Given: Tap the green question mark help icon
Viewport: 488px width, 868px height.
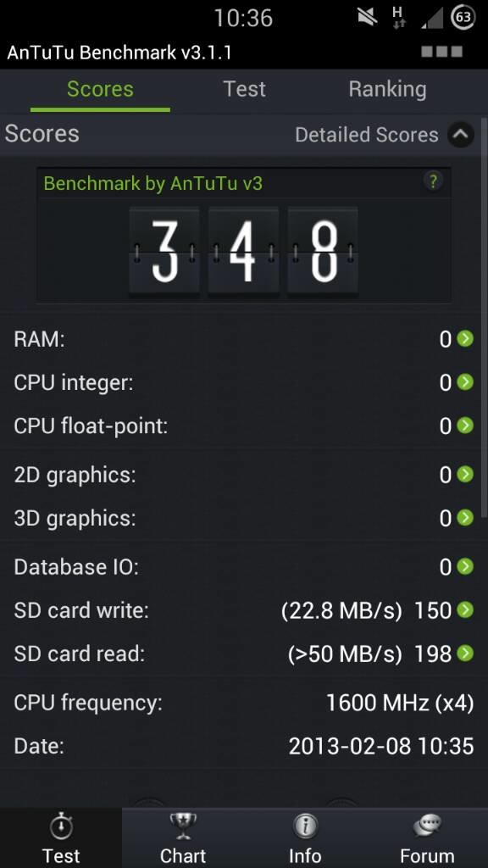Looking at the screenshot, I should coord(433,181).
